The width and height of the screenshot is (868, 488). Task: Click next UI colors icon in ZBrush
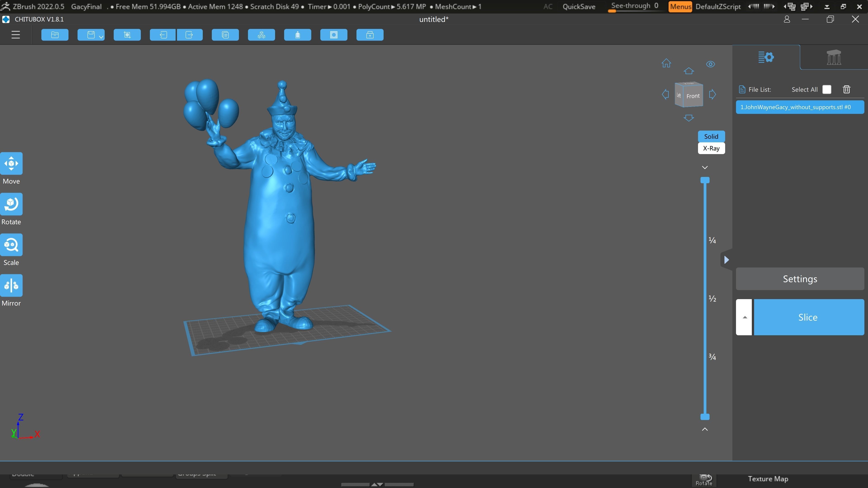click(x=807, y=6)
